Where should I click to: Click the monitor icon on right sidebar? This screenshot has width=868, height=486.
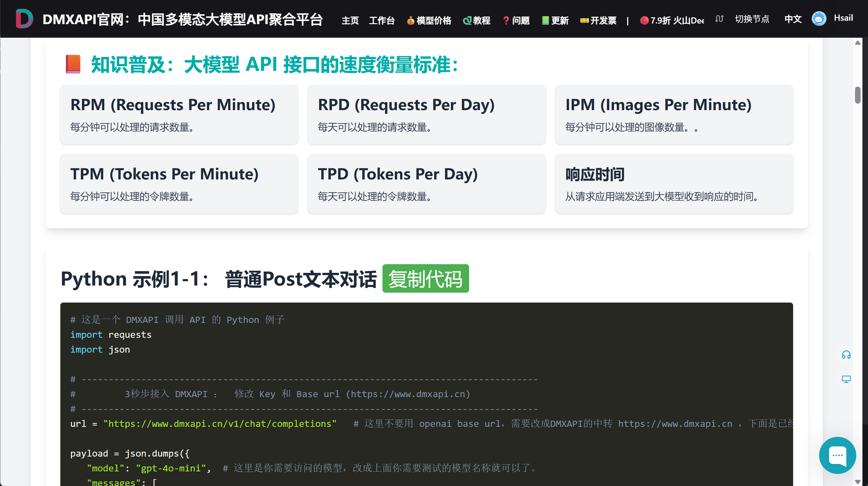click(846, 379)
